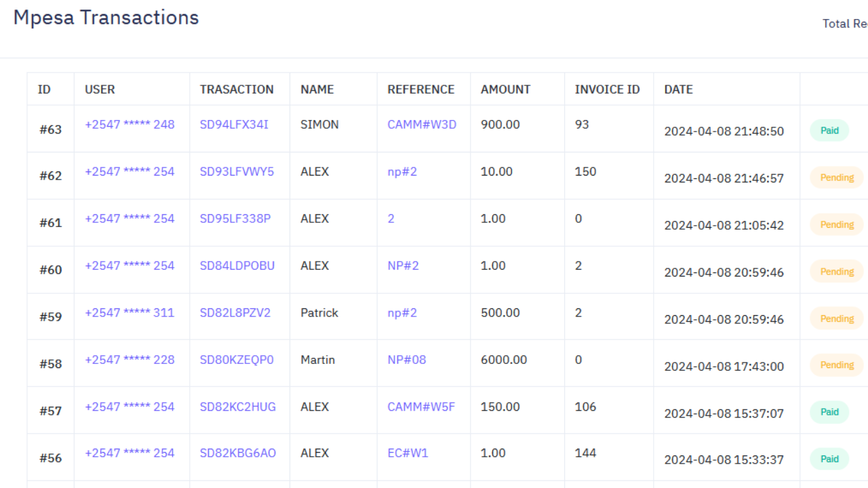Click Paid badge in row #57
Screen dimensions: 868x488
click(x=829, y=412)
